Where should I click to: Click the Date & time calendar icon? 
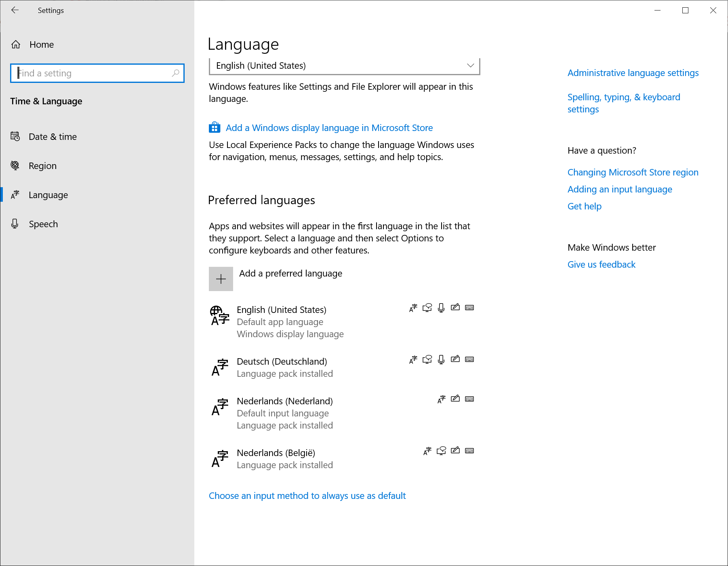coord(15,137)
